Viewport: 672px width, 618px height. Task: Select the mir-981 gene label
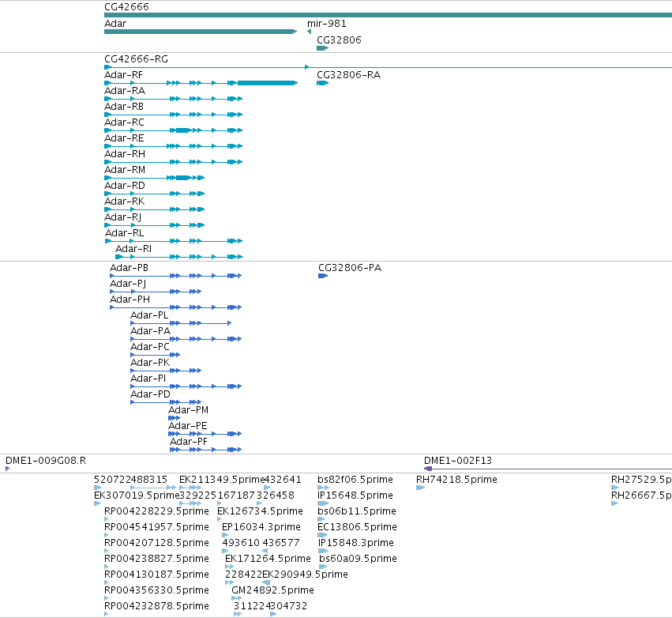(x=327, y=24)
